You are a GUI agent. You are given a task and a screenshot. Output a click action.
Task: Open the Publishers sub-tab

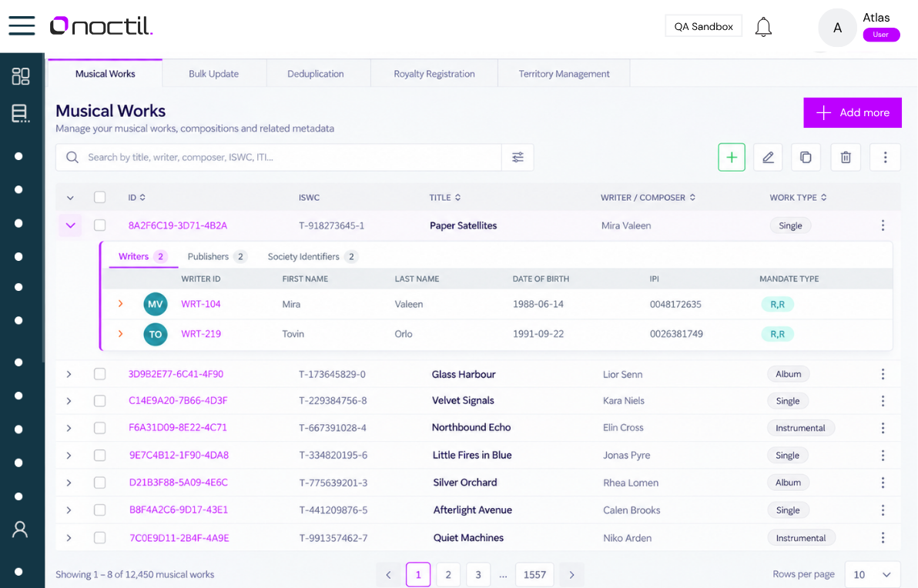[217, 257]
